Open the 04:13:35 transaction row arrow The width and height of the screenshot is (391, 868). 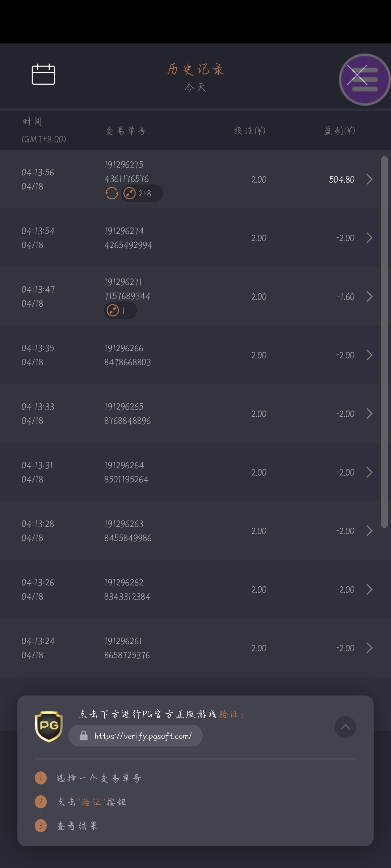tap(369, 355)
